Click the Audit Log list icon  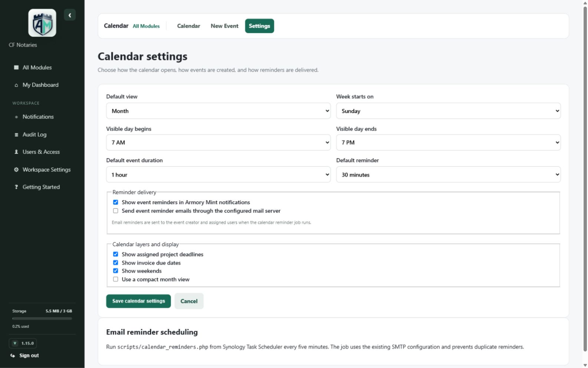pos(16,135)
